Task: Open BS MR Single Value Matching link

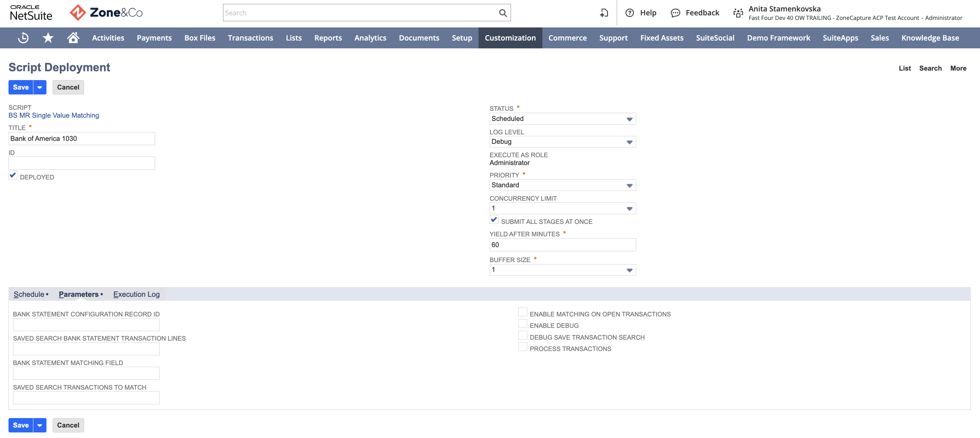Action: [54, 115]
